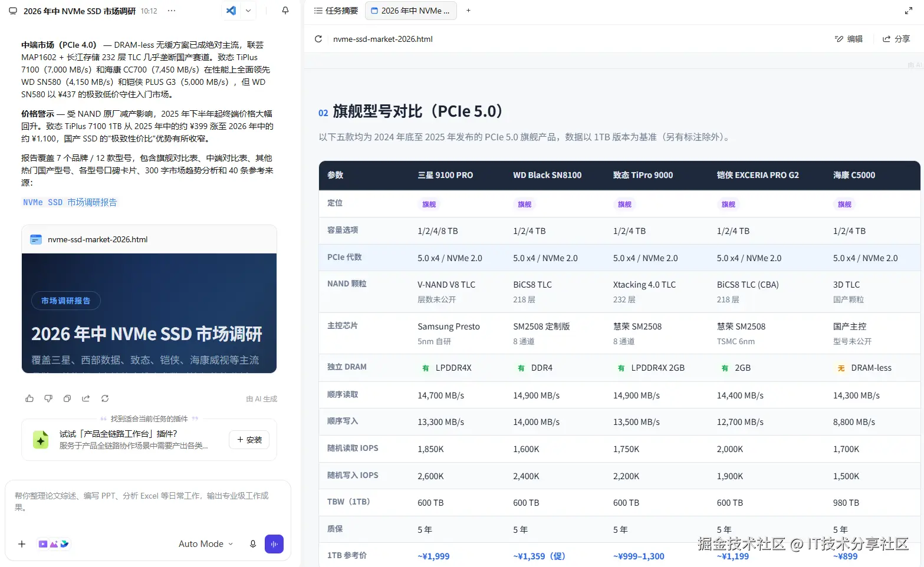Open the Auto Mode dropdown

click(x=206, y=544)
